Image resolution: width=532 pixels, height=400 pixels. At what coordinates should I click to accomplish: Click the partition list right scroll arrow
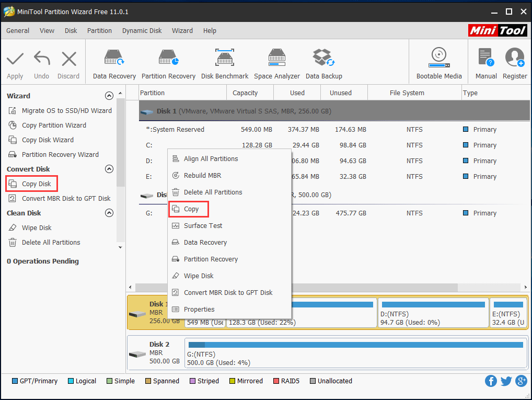(x=526, y=287)
